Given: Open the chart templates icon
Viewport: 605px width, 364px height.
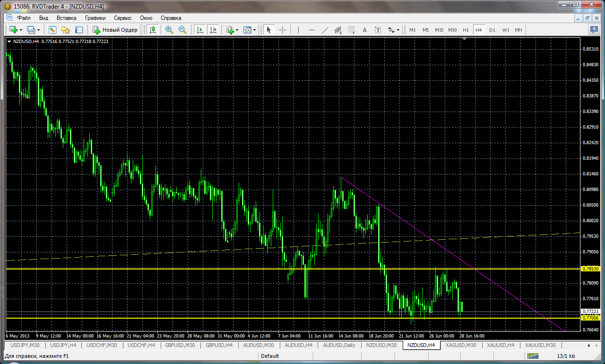Looking at the screenshot, I should (247, 30).
